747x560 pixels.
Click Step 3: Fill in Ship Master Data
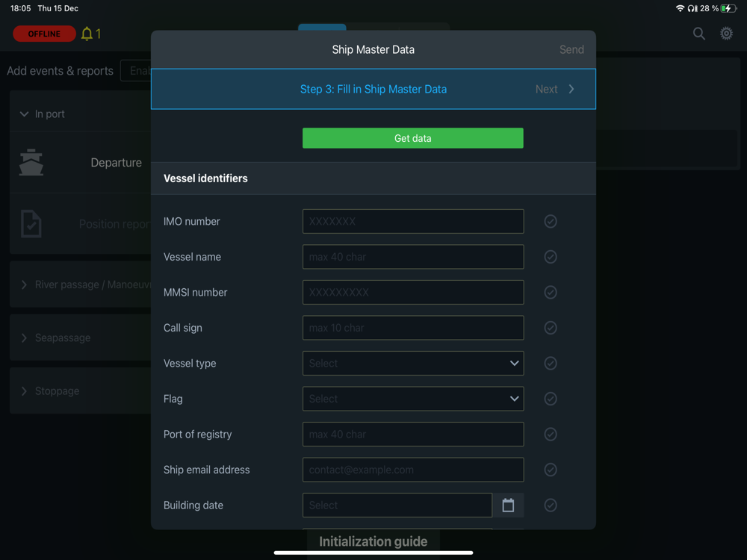coord(373,90)
